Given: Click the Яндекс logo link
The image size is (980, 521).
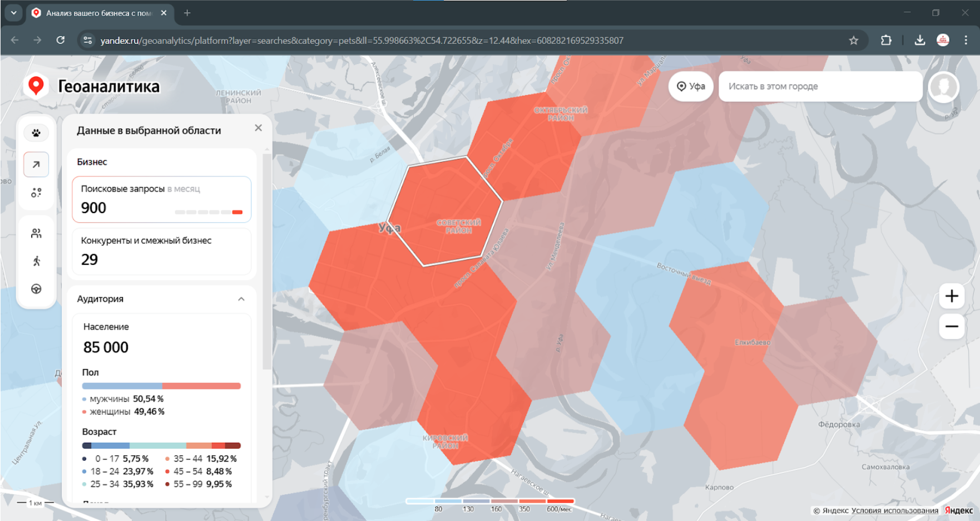Looking at the screenshot, I should click(959, 510).
